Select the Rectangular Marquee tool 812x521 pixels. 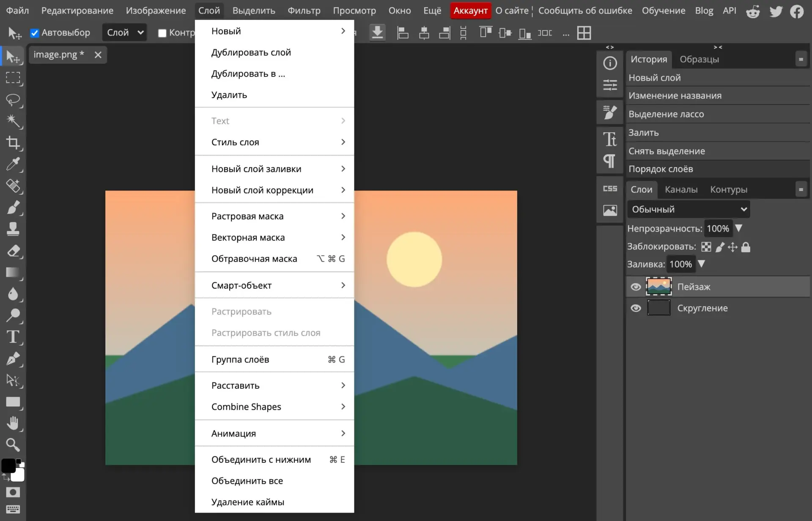pyautogui.click(x=13, y=78)
